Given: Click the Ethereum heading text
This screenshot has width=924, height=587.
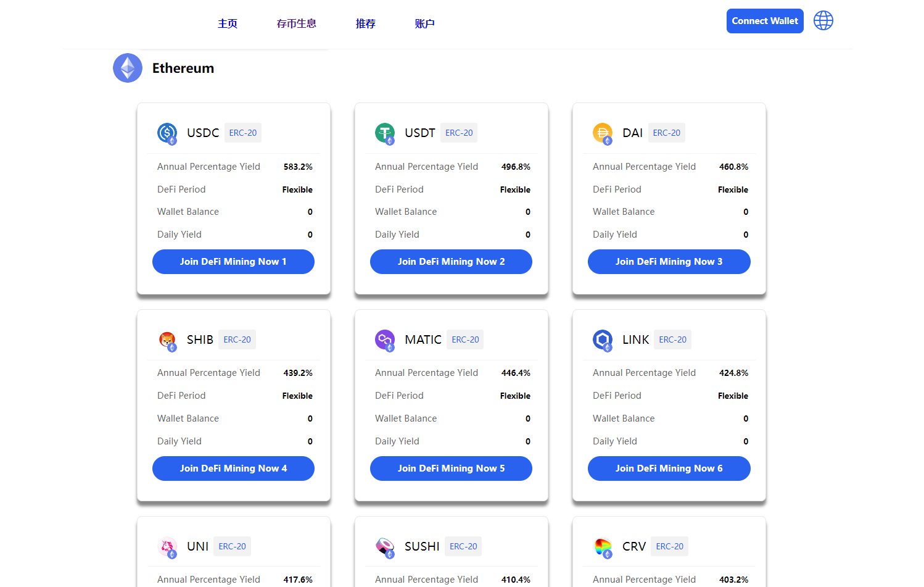Looking at the screenshot, I should point(183,68).
